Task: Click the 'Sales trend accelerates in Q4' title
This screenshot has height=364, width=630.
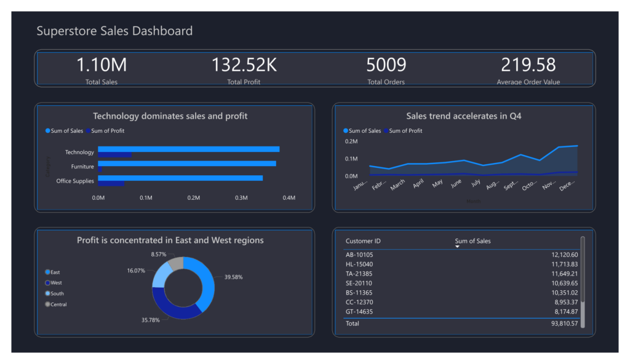Action: 464,116
